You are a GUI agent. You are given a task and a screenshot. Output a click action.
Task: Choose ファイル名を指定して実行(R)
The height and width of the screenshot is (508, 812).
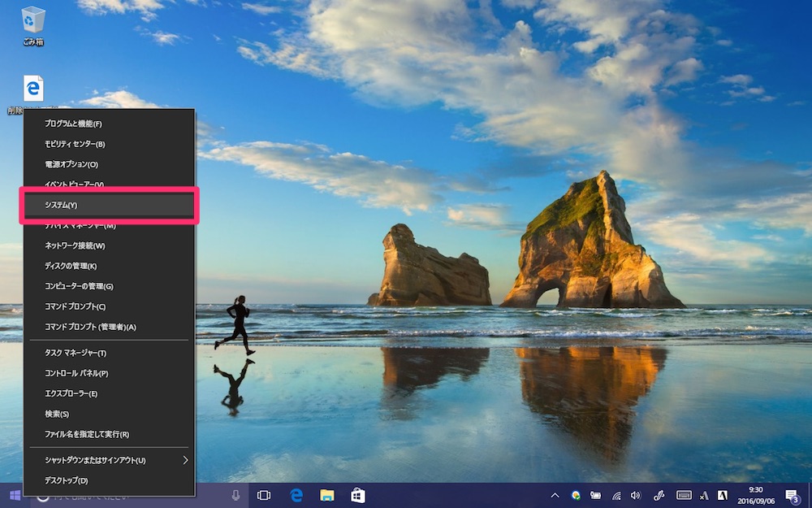(110, 434)
